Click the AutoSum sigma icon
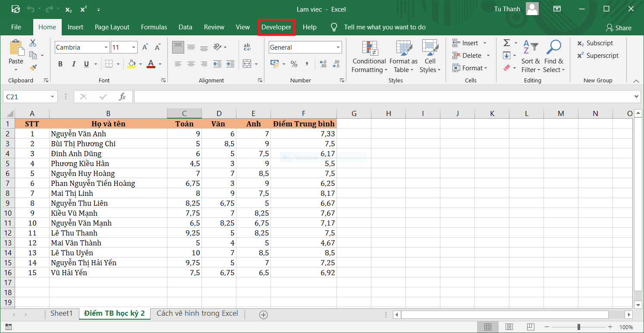The height and width of the screenshot is (333, 644). point(507,43)
